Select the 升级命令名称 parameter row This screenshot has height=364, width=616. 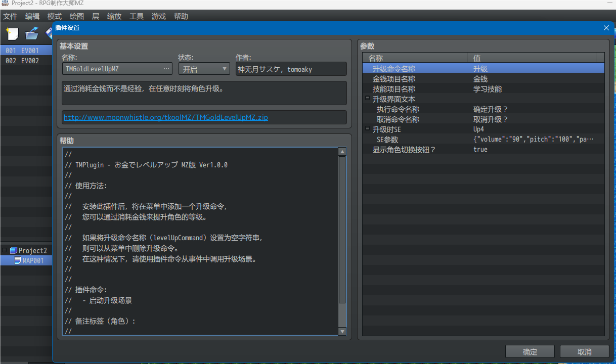[x=483, y=69]
